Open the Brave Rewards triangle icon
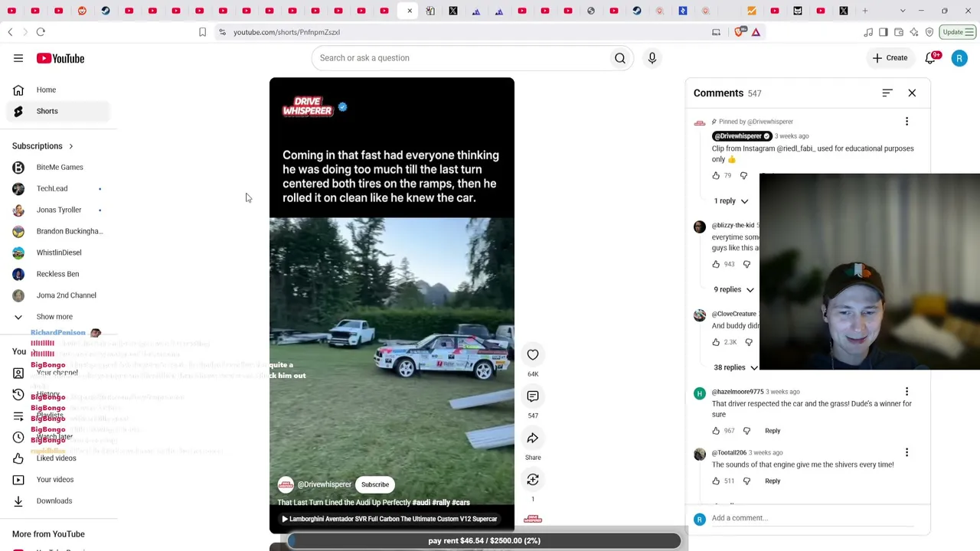Image resolution: width=980 pixels, height=551 pixels. click(756, 32)
